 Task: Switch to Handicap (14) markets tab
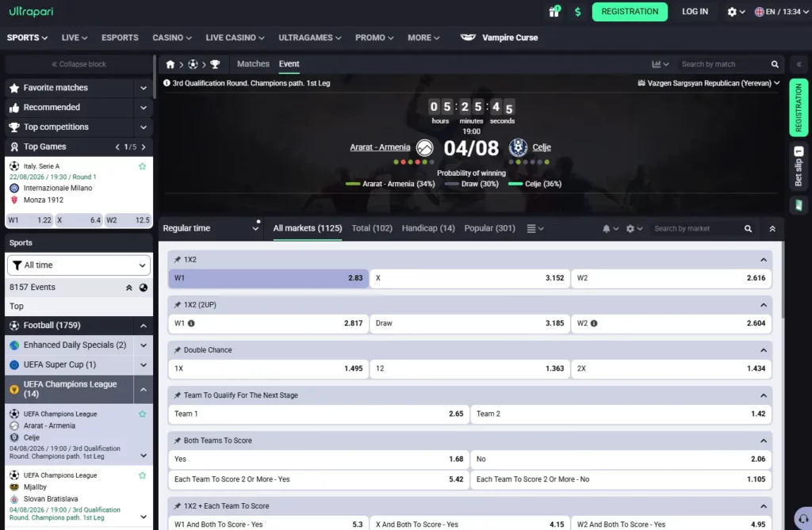[428, 228]
